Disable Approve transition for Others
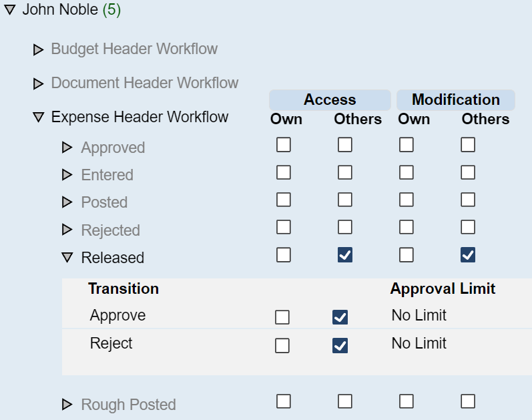The height and width of the screenshot is (420, 532). pos(340,317)
